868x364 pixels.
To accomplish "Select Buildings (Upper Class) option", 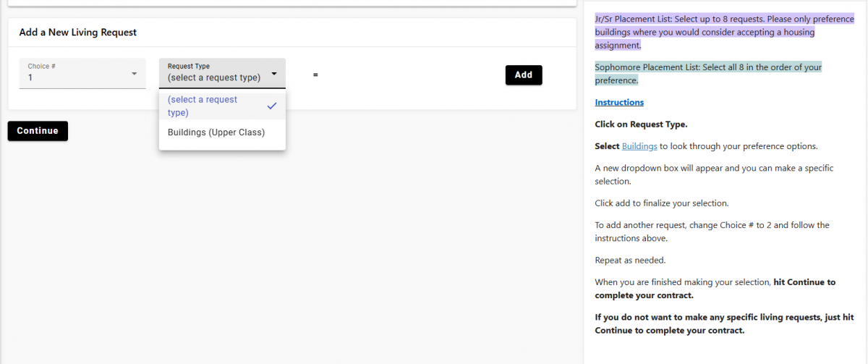I will [x=216, y=132].
